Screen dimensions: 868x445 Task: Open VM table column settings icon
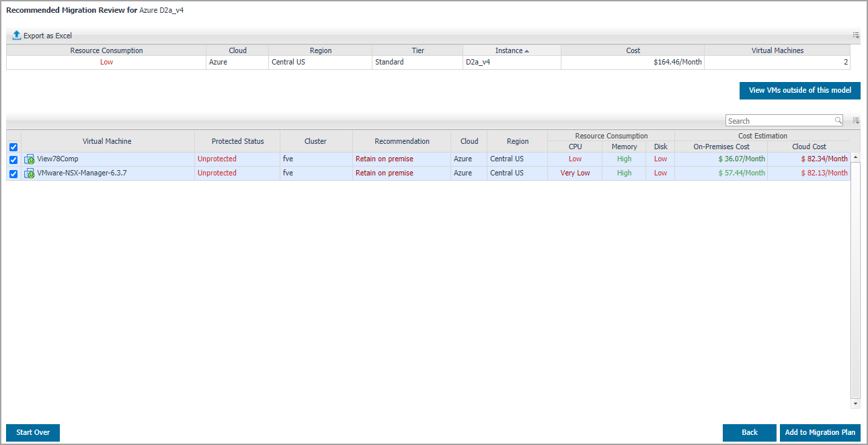(856, 121)
